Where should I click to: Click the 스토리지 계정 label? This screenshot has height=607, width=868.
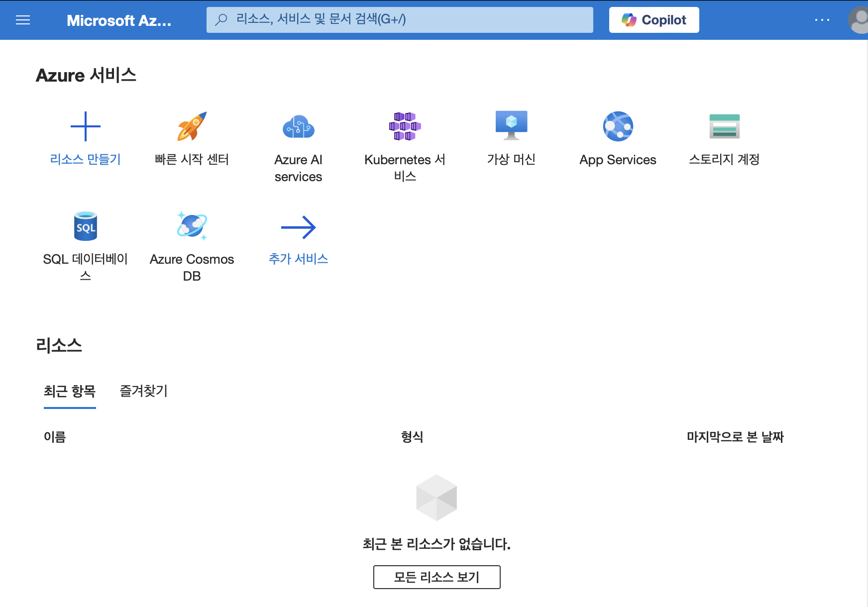point(725,159)
